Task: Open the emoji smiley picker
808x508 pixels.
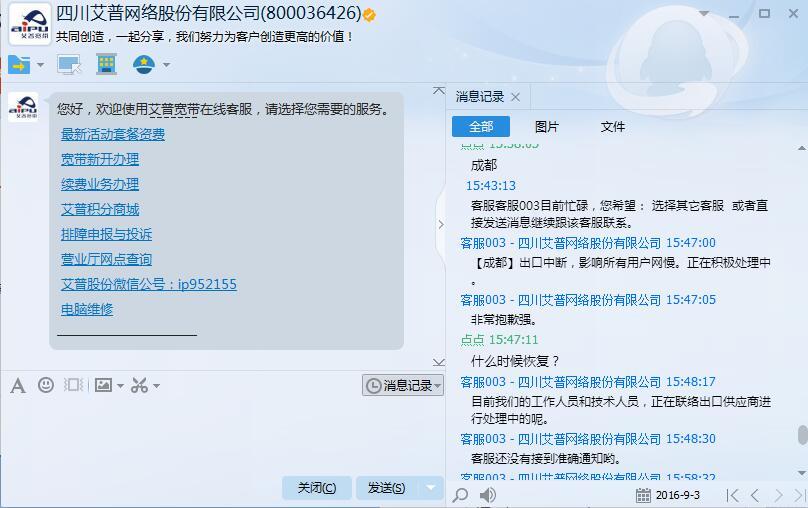Action: pyautogui.click(x=46, y=385)
